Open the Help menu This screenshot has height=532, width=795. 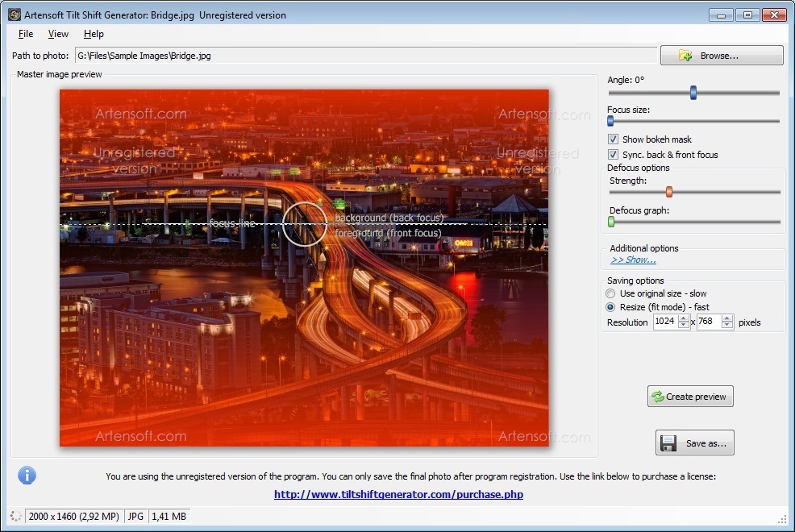(x=94, y=34)
